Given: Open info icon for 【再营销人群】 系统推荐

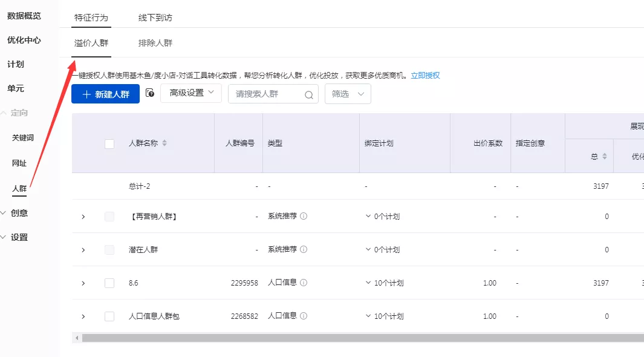Looking at the screenshot, I should tap(304, 216).
